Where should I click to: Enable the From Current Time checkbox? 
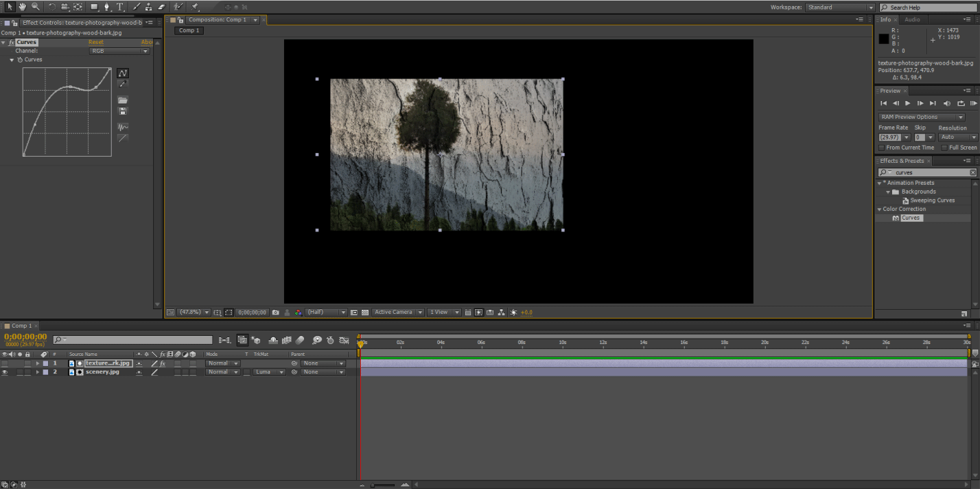pyautogui.click(x=882, y=148)
